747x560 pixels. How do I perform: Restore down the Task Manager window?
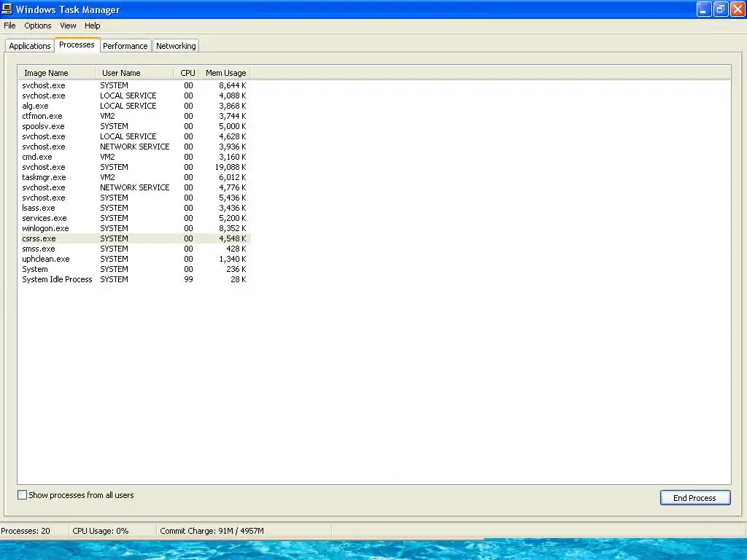pyautogui.click(x=720, y=9)
